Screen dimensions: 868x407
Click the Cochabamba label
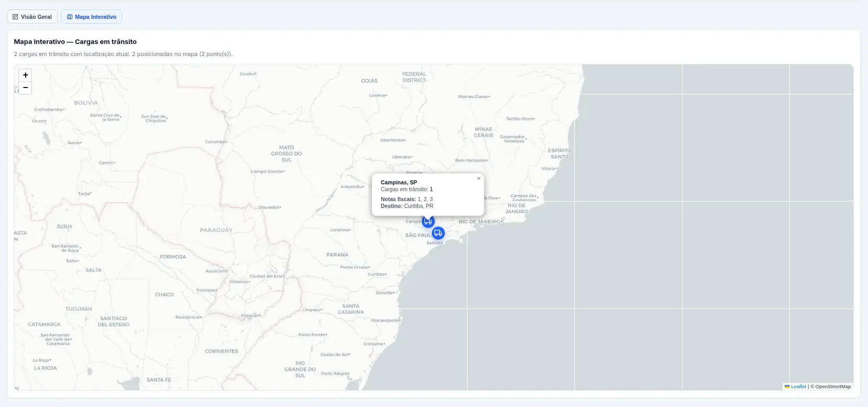(x=49, y=109)
